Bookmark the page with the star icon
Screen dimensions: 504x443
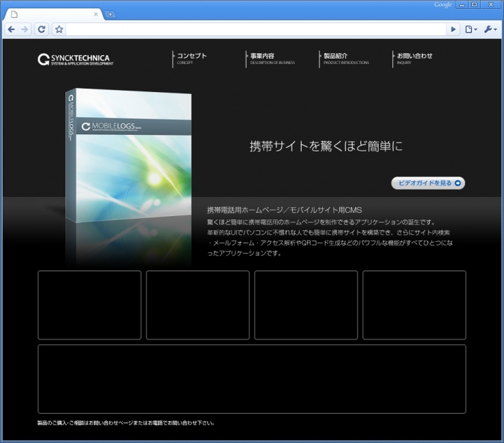[59, 29]
